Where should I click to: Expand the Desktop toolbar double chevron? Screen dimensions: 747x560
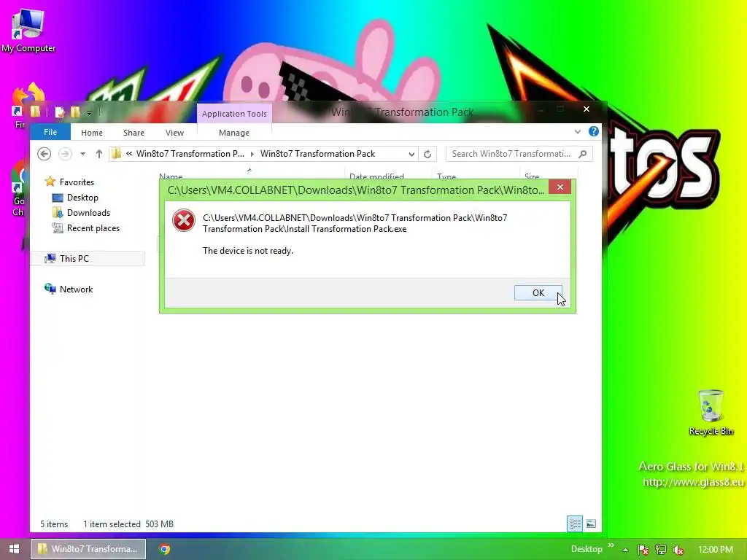611,545
